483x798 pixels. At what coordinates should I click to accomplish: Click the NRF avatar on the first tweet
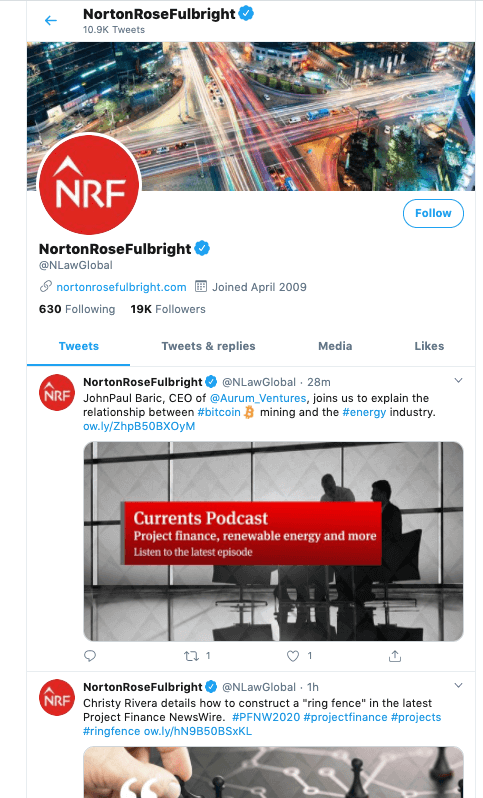point(57,392)
